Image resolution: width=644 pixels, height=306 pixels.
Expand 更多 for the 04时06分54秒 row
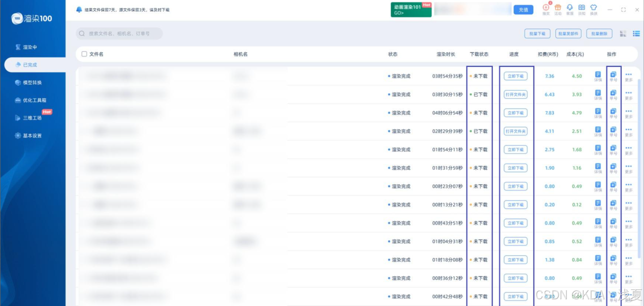[x=629, y=113]
